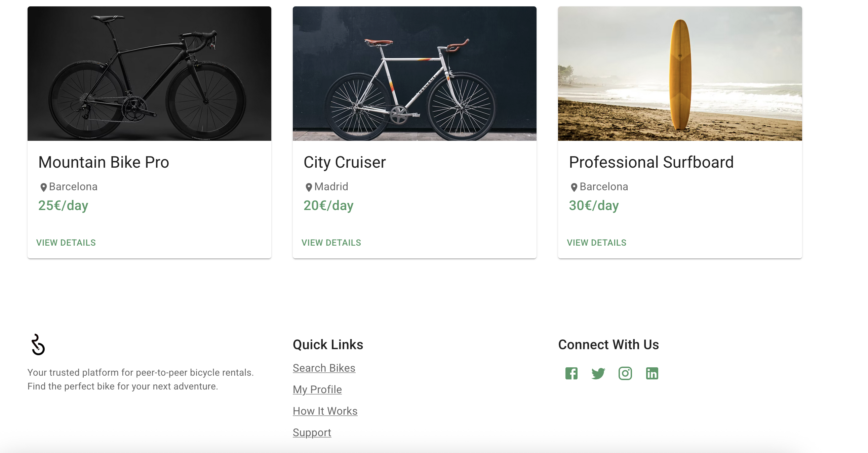Open the How It Works link

(325, 411)
